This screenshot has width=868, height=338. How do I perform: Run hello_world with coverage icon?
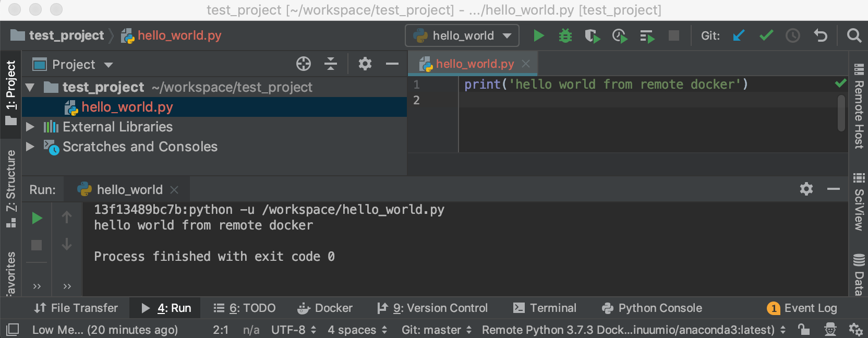[592, 35]
